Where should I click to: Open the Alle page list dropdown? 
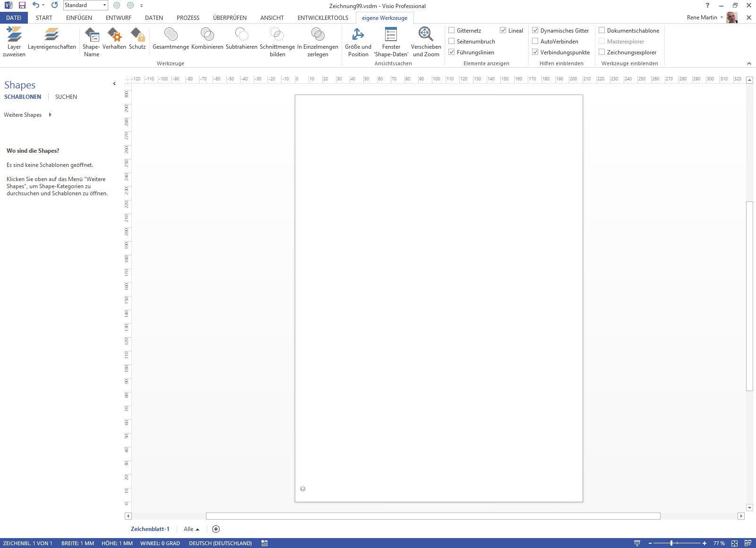pos(191,529)
